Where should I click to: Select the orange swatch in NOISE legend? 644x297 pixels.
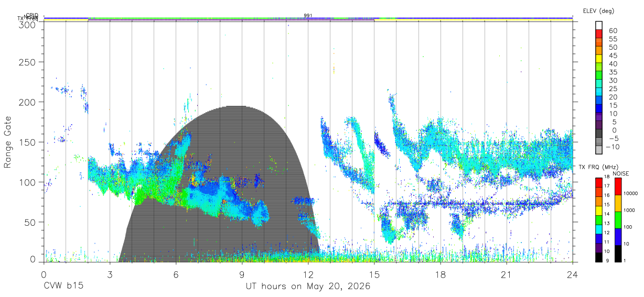(x=618, y=203)
